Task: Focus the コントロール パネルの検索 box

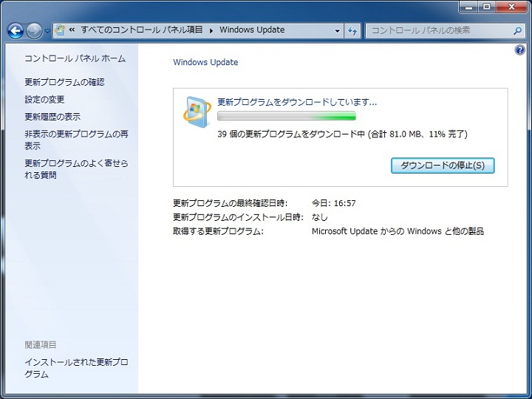Action: coord(446,30)
